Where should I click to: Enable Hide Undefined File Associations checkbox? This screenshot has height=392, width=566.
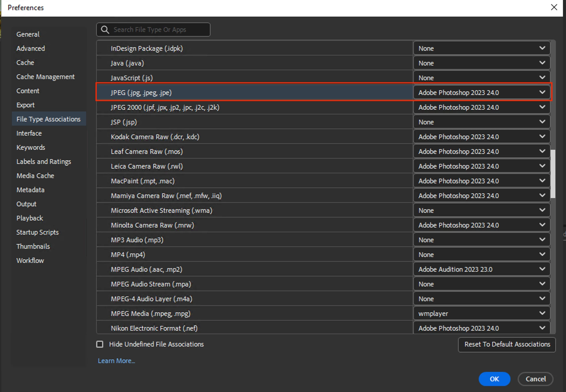pyautogui.click(x=100, y=344)
